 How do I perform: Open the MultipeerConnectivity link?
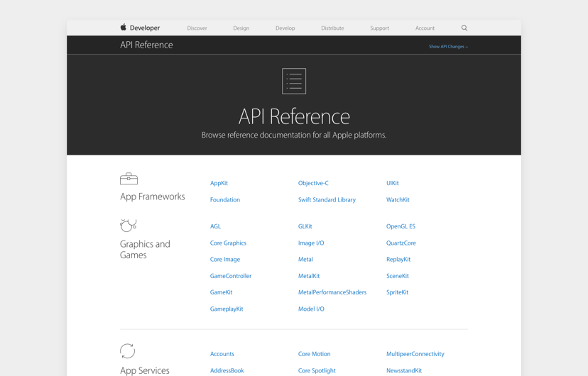click(415, 354)
